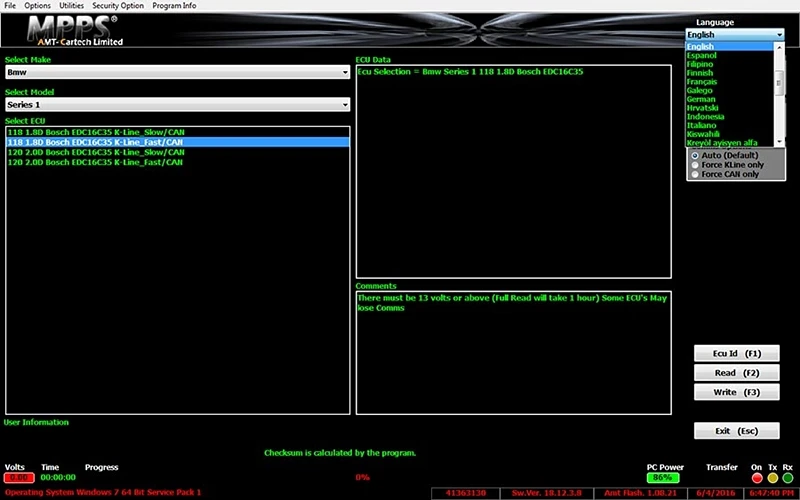Click the yellow Tx indicator light
800x500 pixels.
pos(772,478)
